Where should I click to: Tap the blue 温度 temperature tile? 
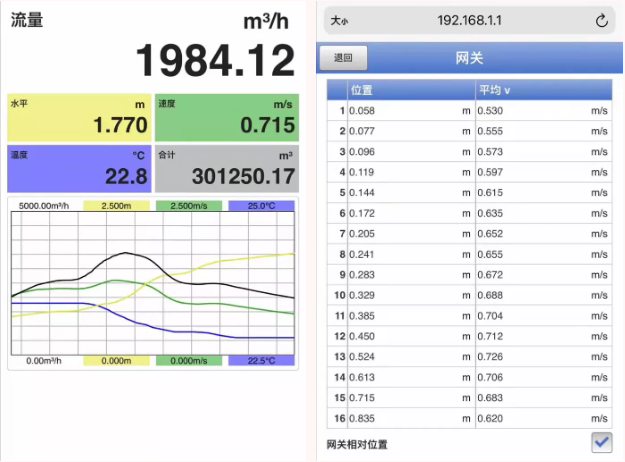click(x=78, y=168)
